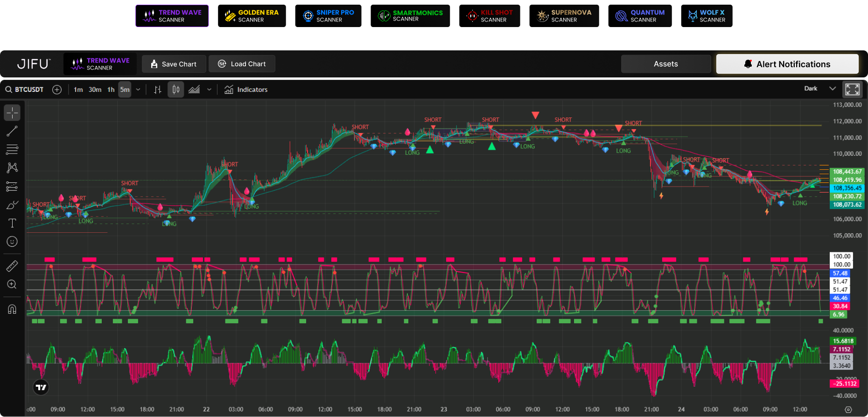The height and width of the screenshot is (417, 868).
Task: Click the fullscreen chart icon
Action: (x=852, y=89)
